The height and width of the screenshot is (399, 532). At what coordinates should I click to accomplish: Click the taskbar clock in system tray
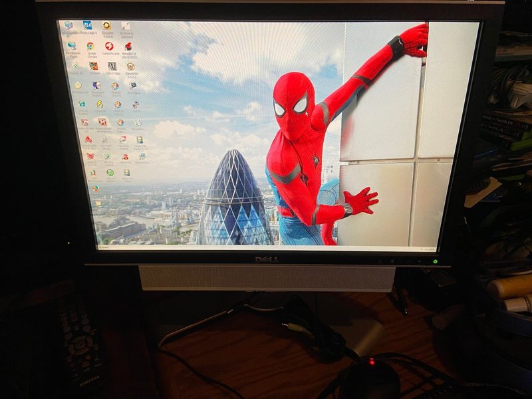coord(430,249)
